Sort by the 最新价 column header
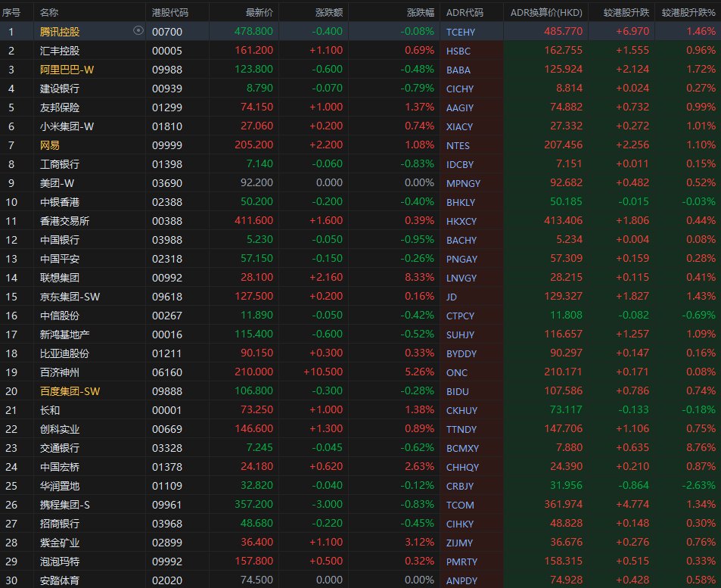The height and width of the screenshot is (588, 721). point(259,12)
